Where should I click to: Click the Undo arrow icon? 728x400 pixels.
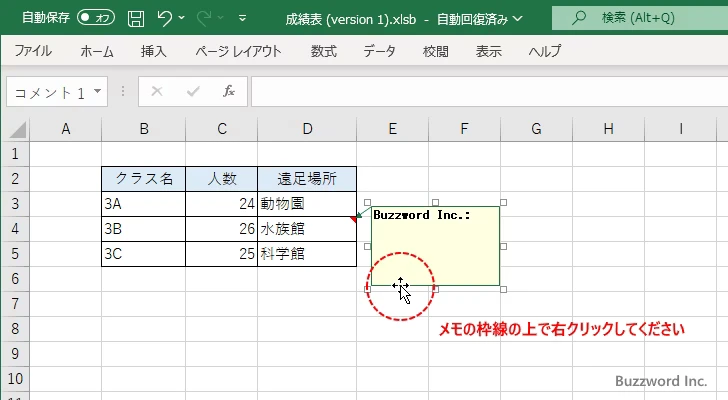[x=164, y=18]
